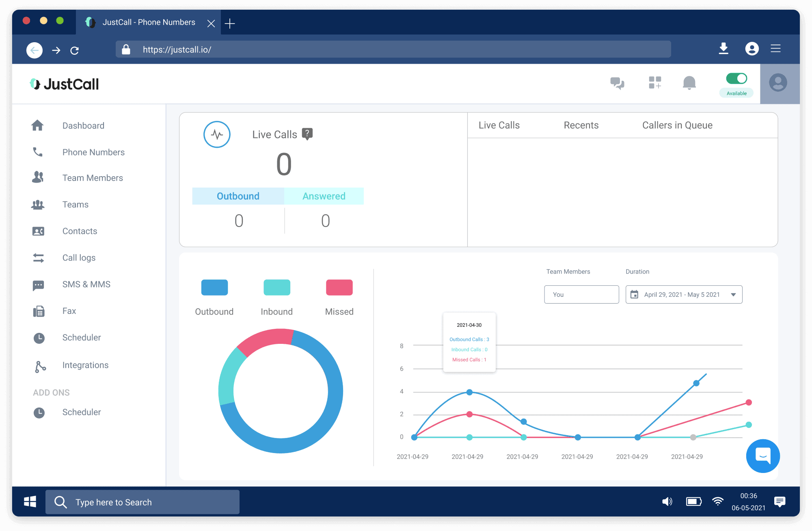Click the notifications bell icon
The height and width of the screenshot is (531, 812).
[689, 84]
